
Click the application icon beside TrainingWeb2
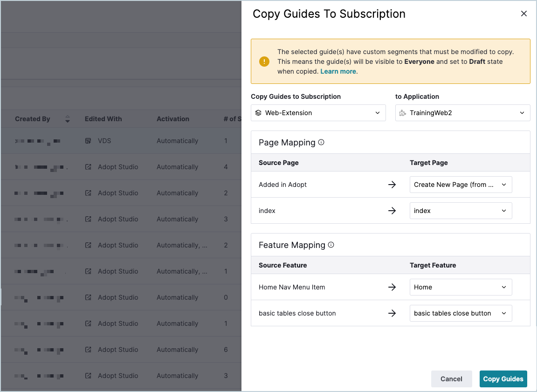point(403,113)
